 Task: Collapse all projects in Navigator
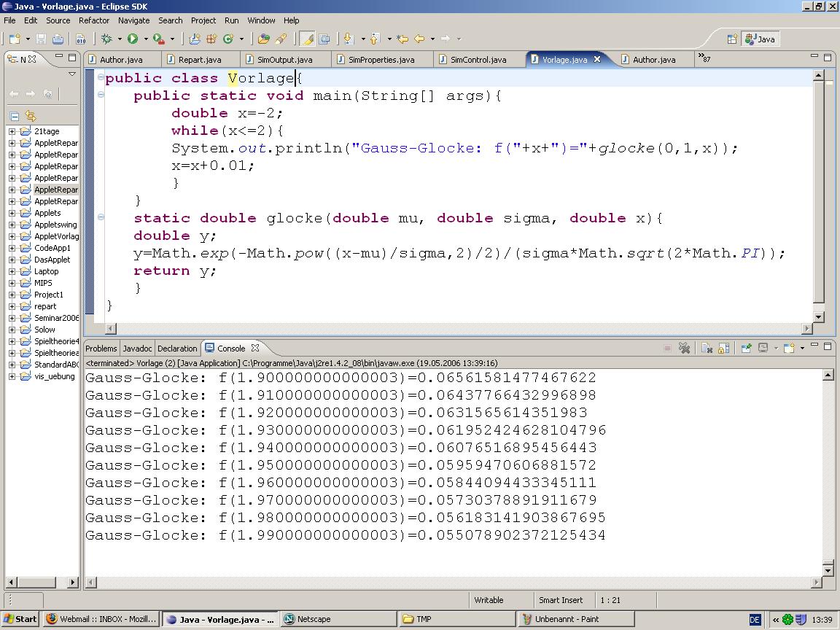(x=14, y=116)
